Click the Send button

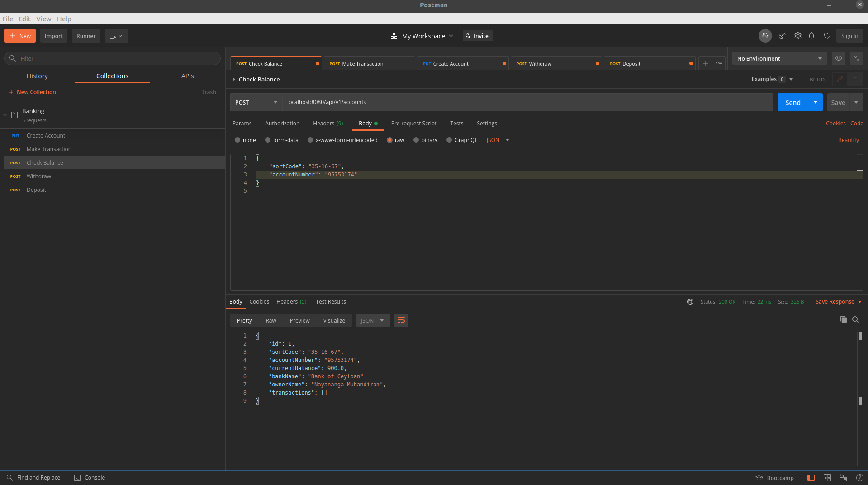pos(793,102)
